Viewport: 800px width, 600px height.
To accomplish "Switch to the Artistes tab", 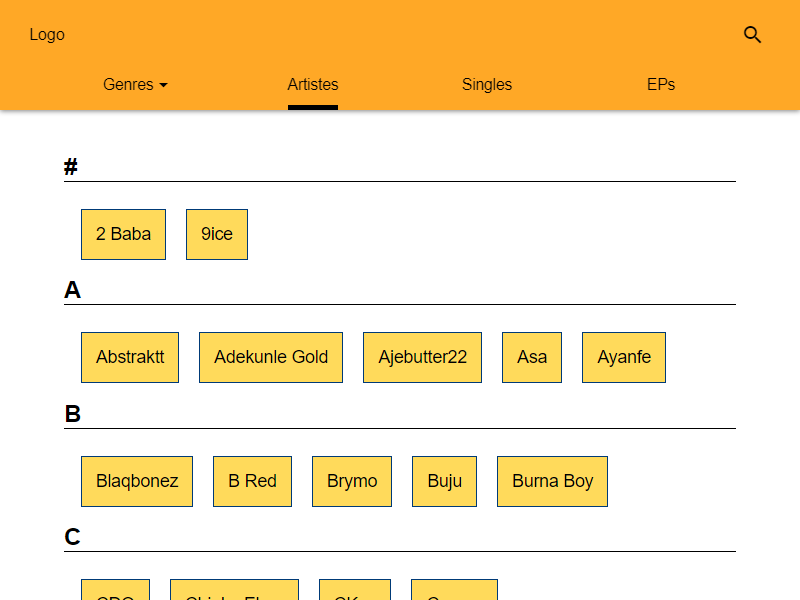I will (313, 84).
